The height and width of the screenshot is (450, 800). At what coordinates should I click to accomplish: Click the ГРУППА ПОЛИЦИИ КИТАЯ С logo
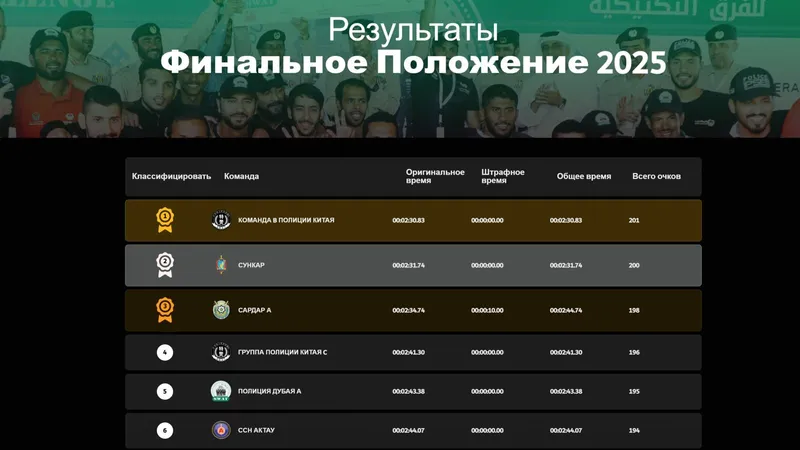pos(221,352)
